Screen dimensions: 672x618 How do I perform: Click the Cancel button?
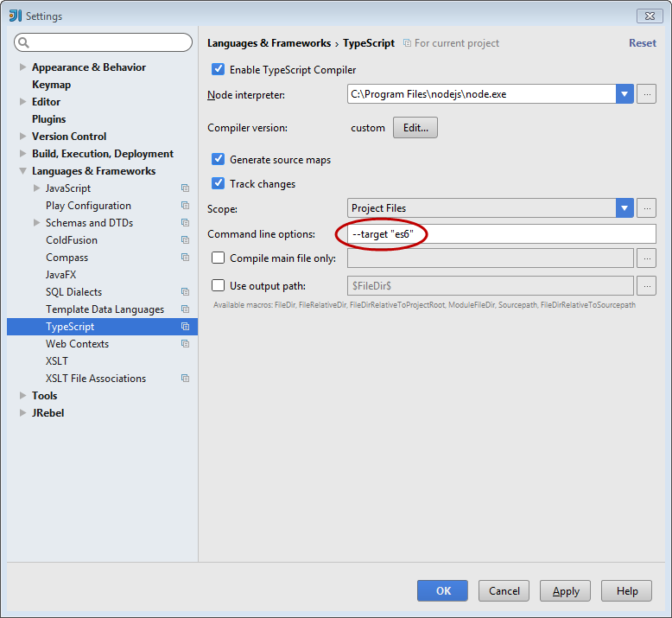[504, 591]
